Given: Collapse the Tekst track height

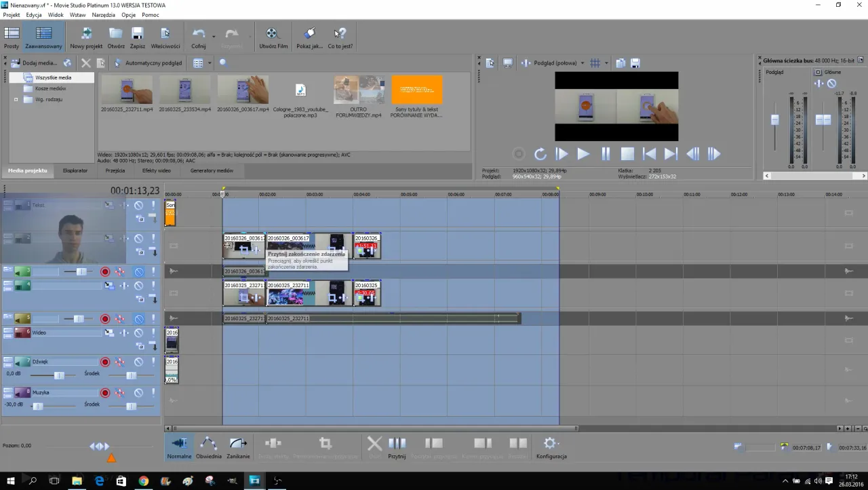Looking at the screenshot, I should tap(7, 202).
